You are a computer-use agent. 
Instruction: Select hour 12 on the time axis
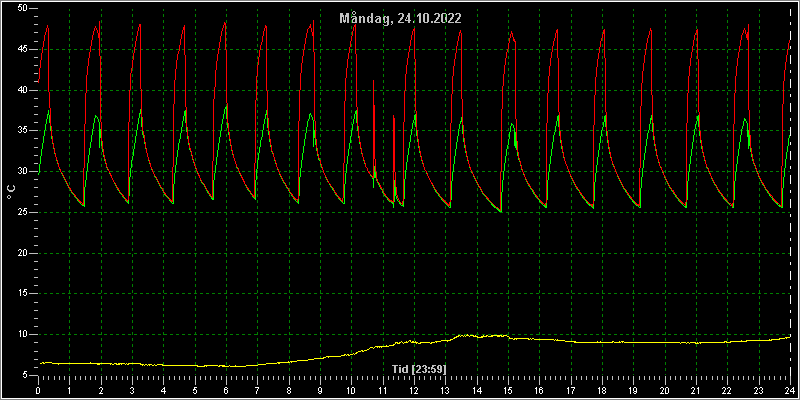point(414,390)
